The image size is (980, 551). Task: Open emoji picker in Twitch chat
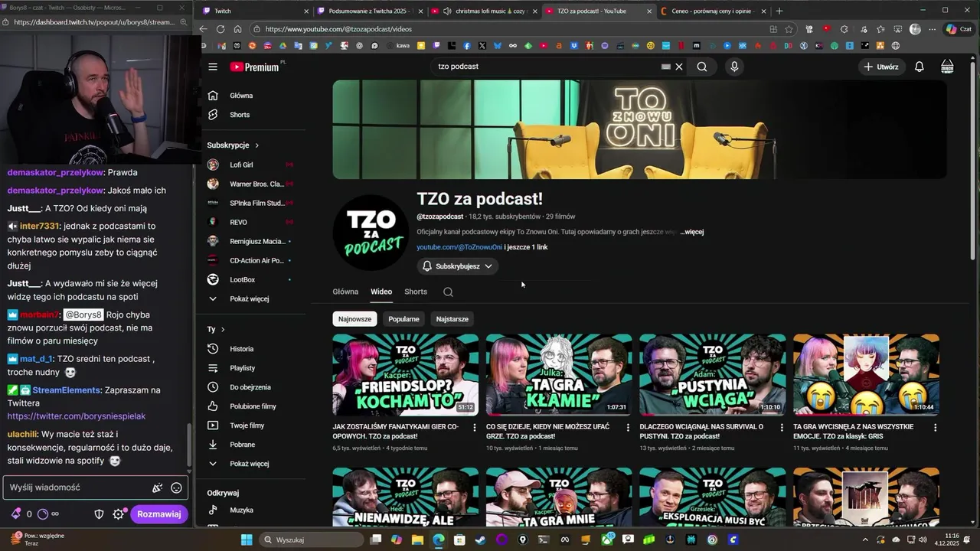point(176,487)
